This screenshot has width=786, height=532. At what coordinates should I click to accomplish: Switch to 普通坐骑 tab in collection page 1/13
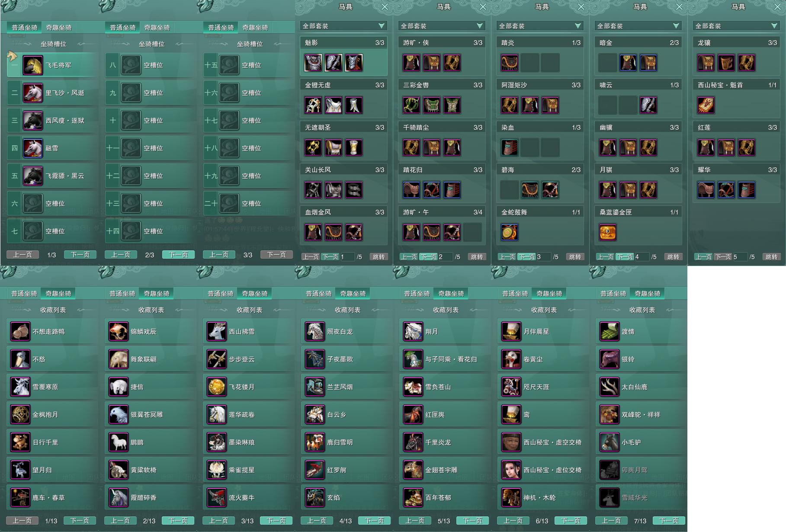click(x=24, y=294)
